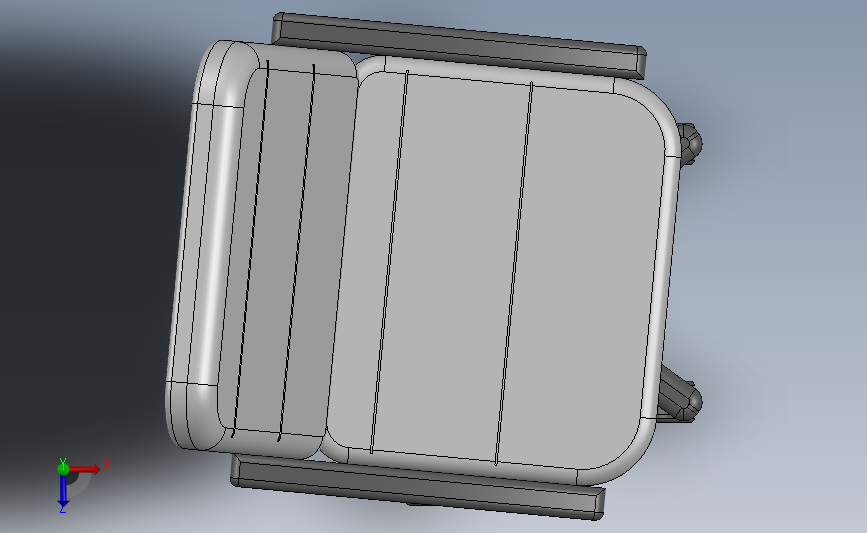Select the upper chair leg behind the seat

coord(689,143)
